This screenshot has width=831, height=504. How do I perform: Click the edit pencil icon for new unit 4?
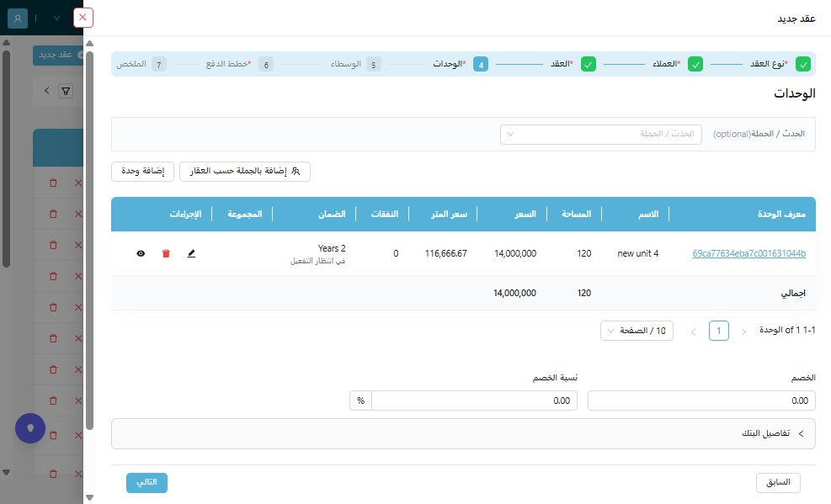click(191, 253)
